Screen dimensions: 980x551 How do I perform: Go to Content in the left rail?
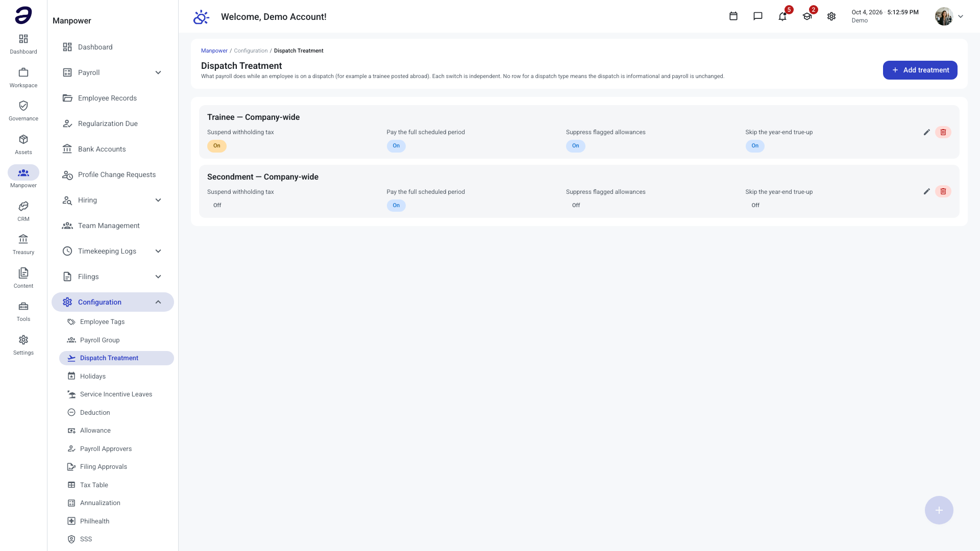23,278
